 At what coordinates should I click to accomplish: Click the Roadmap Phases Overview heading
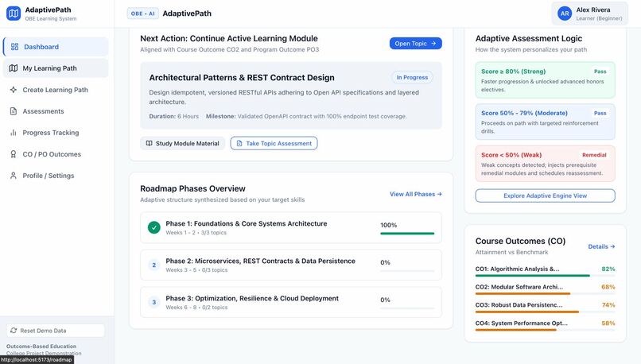(x=192, y=188)
